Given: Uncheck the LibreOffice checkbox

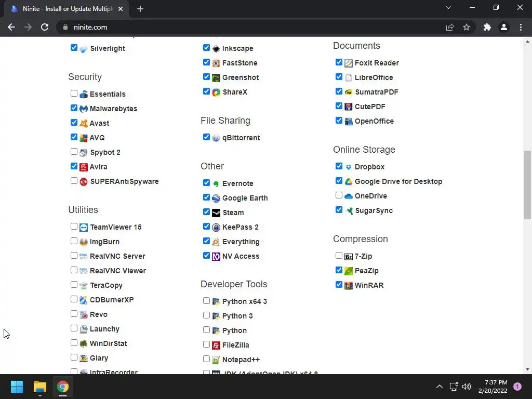Looking at the screenshot, I should click(x=339, y=77).
